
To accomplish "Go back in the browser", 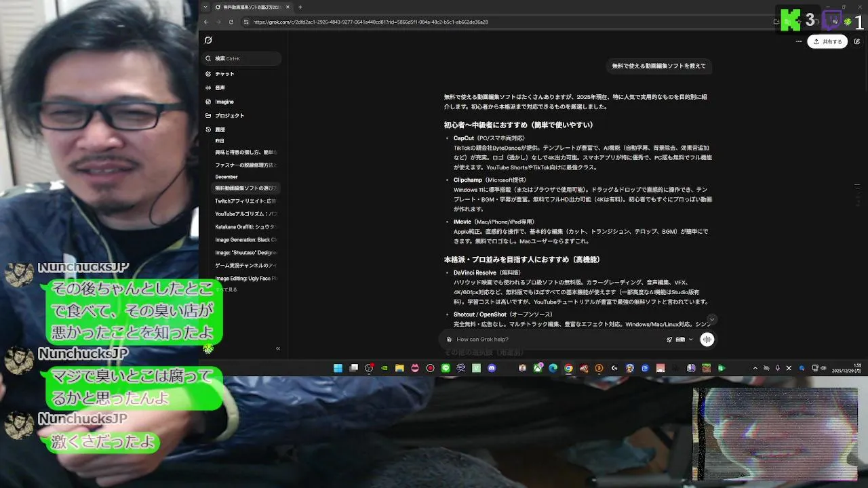I will 206,22.
